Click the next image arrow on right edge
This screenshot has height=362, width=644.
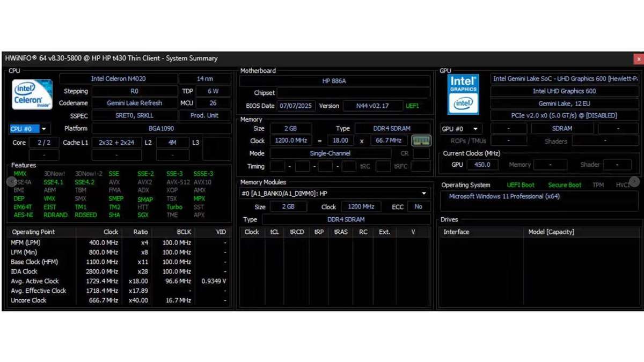point(634,182)
